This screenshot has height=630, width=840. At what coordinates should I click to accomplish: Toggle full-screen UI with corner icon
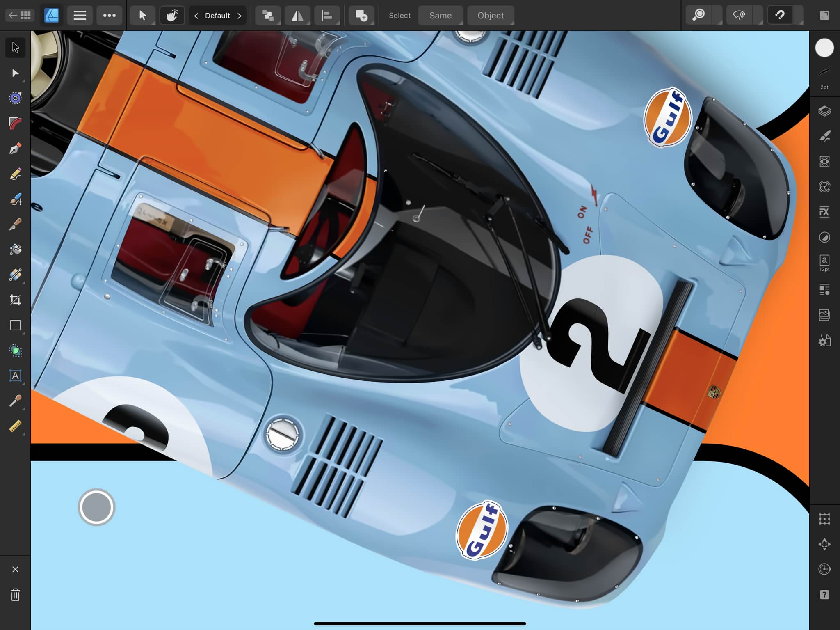pyautogui.click(x=824, y=16)
